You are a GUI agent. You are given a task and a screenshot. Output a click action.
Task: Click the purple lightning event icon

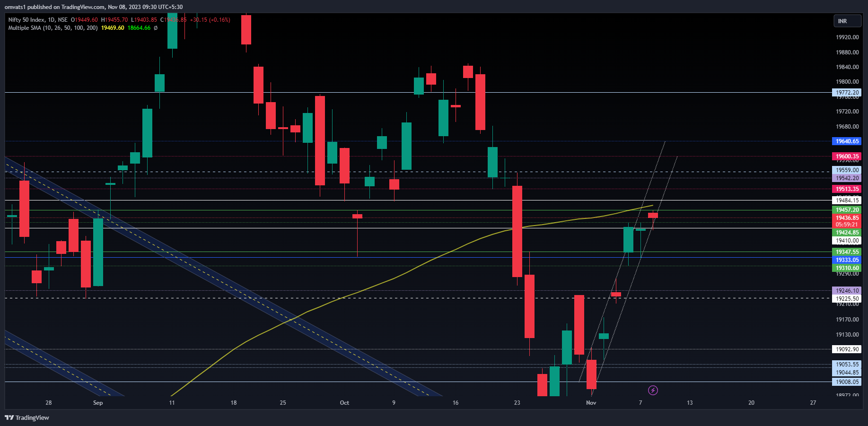(653, 390)
